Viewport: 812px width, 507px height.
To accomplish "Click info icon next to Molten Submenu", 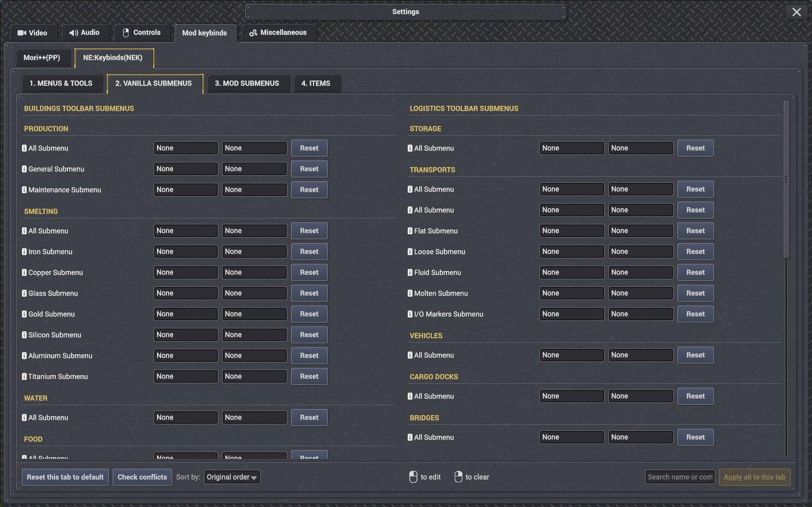I will pyautogui.click(x=410, y=293).
